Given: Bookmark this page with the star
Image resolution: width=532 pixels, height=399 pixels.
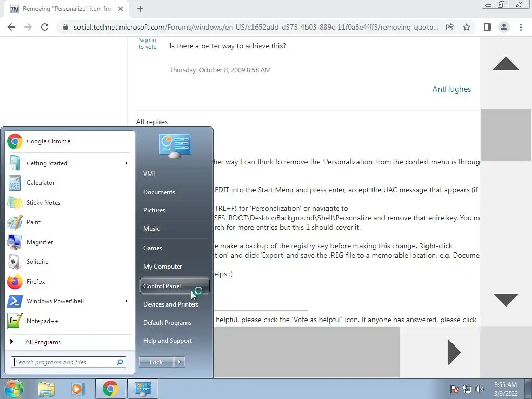Looking at the screenshot, I should (467, 27).
